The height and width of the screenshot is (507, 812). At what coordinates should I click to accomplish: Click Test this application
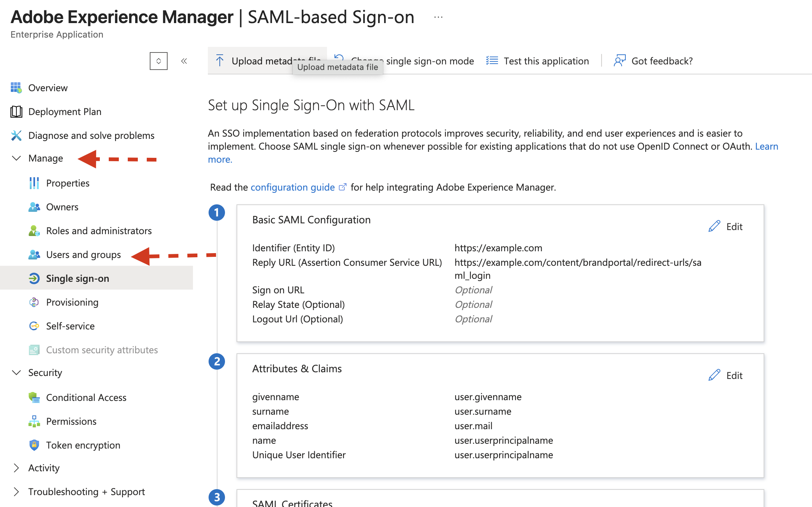pos(537,61)
